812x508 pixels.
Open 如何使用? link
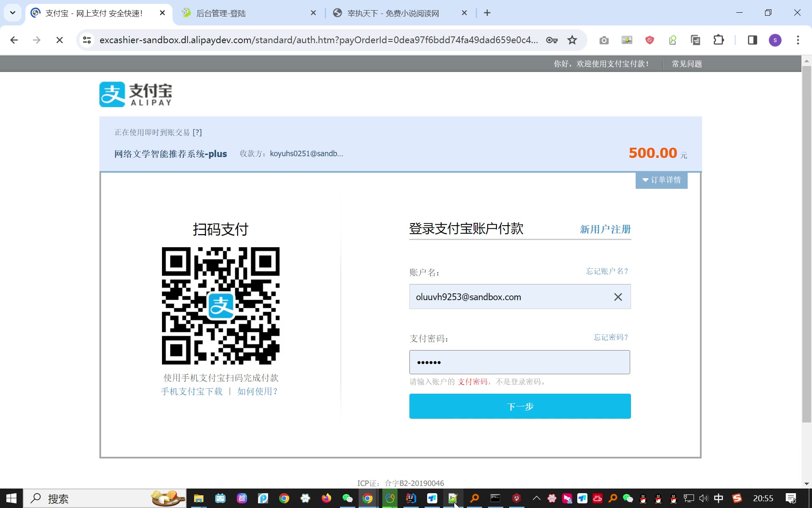pos(257,392)
